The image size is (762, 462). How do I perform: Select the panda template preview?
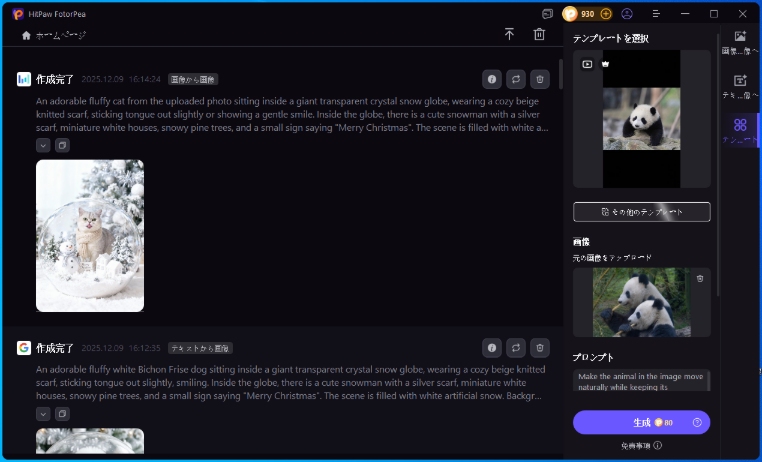(641, 119)
